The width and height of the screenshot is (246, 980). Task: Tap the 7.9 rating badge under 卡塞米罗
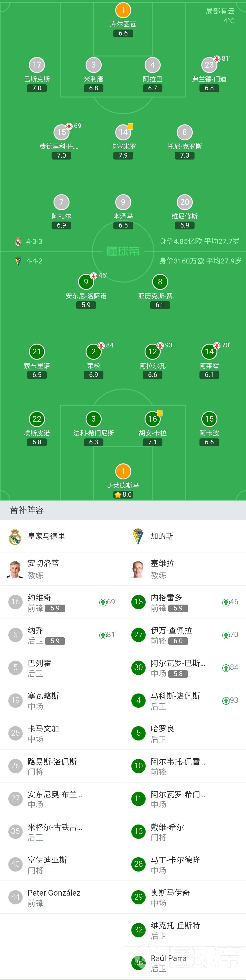point(123,155)
